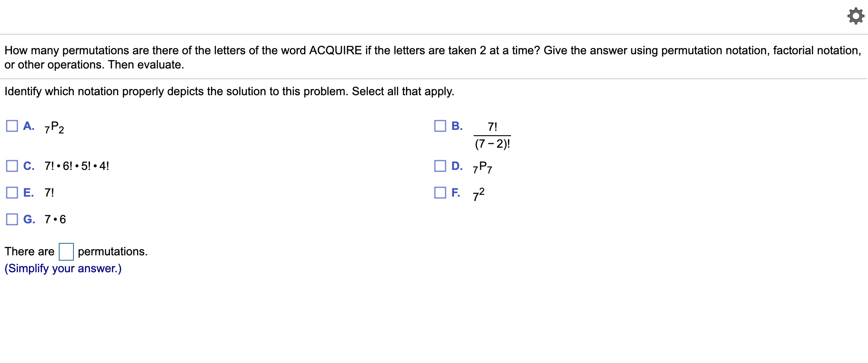Click the 7! expression beside E

pyautogui.click(x=49, y=192)
